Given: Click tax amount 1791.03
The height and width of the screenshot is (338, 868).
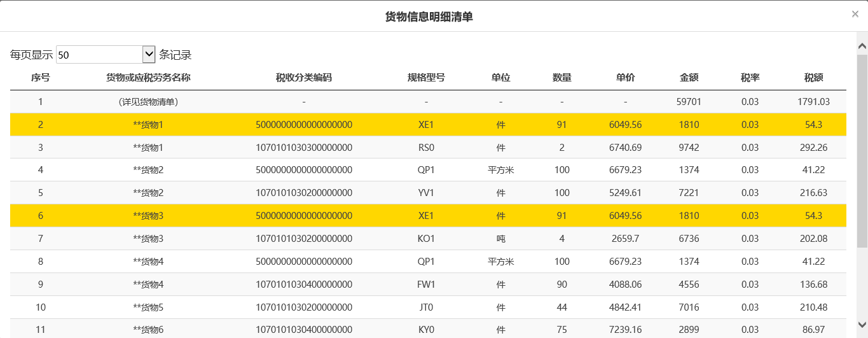Looking at the screenshot, I should [814, 102].
